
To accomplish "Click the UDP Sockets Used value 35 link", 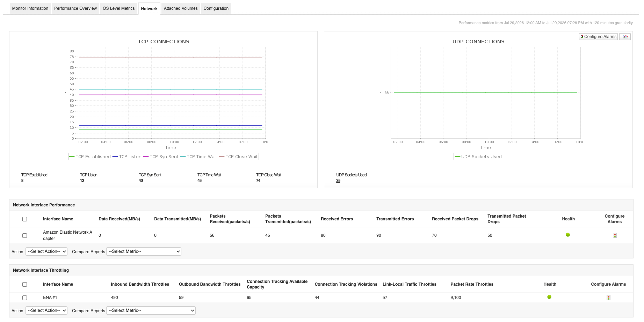I will click(x=338, y=181).
